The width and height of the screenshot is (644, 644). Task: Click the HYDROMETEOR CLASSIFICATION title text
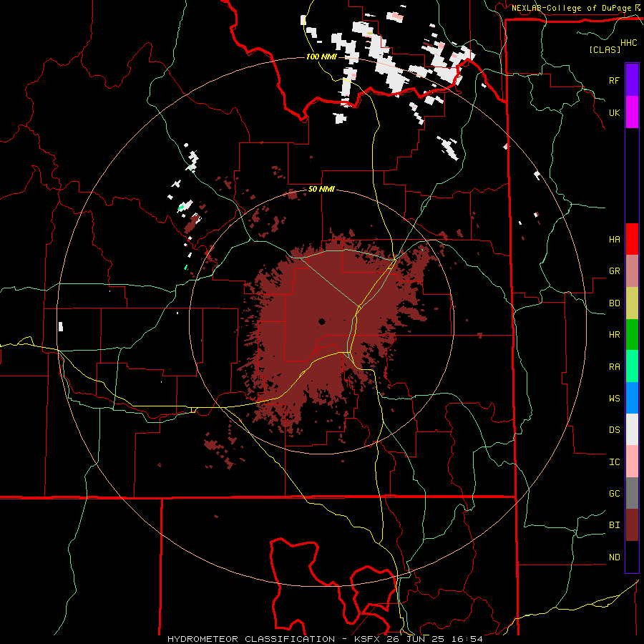tap(251, 639)
